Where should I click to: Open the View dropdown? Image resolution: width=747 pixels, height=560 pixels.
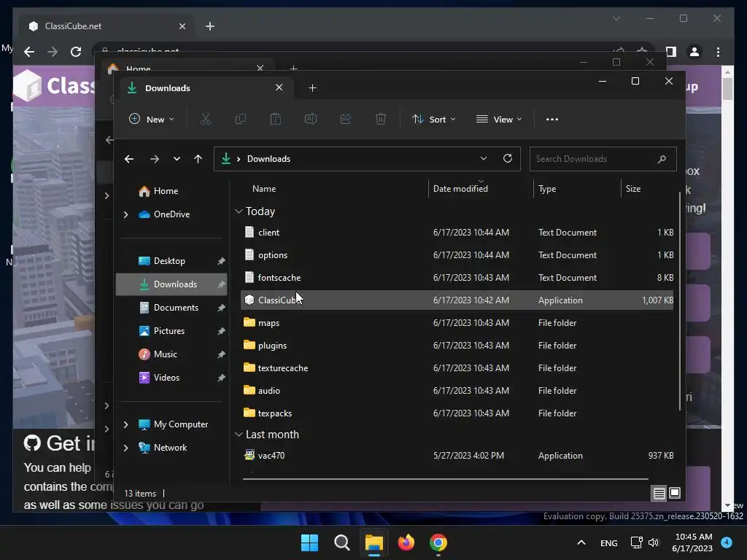[x=499, y=119]
